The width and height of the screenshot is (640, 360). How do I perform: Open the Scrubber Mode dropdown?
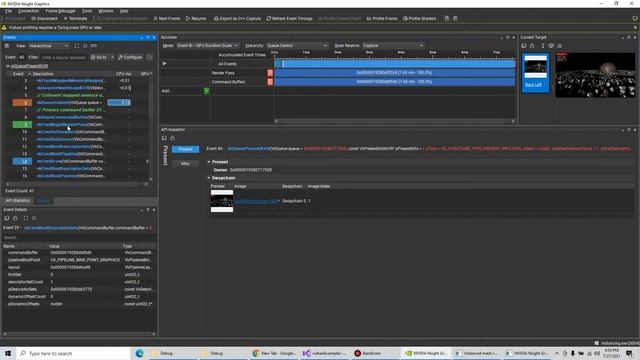207,46
